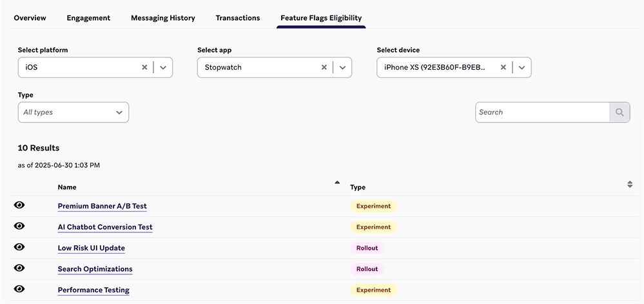Toggle eye icon for Low Risk UI Update

(19, 247)
